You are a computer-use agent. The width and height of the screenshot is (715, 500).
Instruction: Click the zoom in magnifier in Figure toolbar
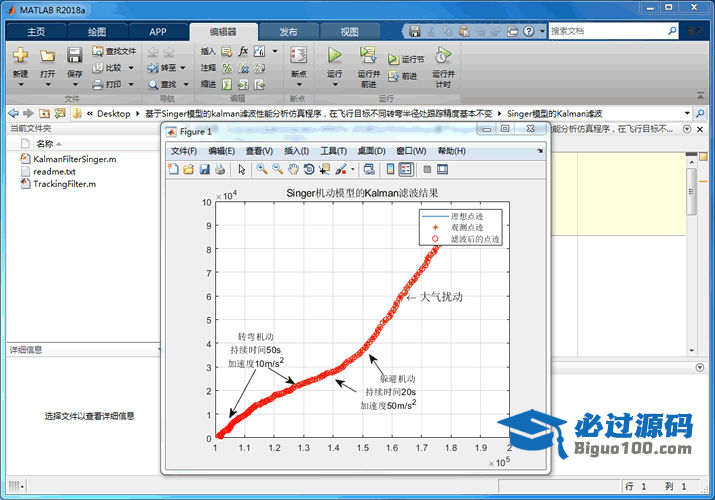262,169
